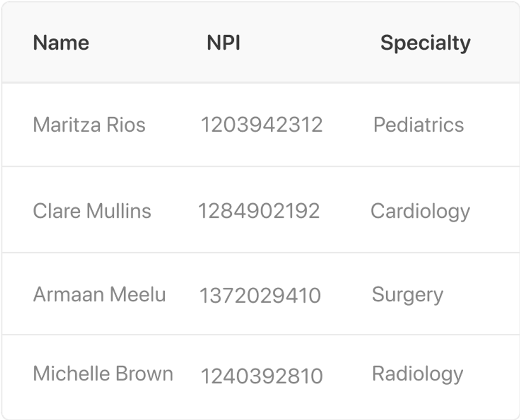This screenshot has height=420, width=520.
Task: Click the Pediatrics specialty cell
Action: [419, 125]
